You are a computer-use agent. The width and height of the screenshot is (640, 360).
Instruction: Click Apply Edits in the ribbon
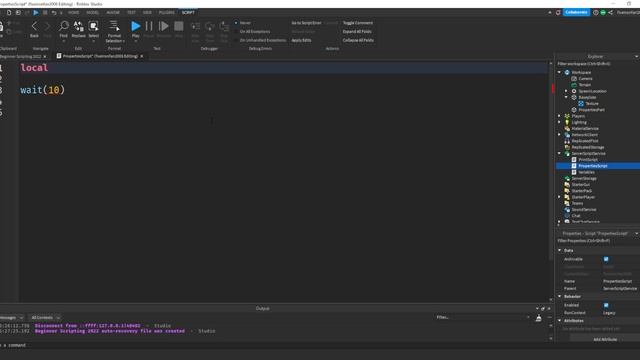tap(301, 40)
